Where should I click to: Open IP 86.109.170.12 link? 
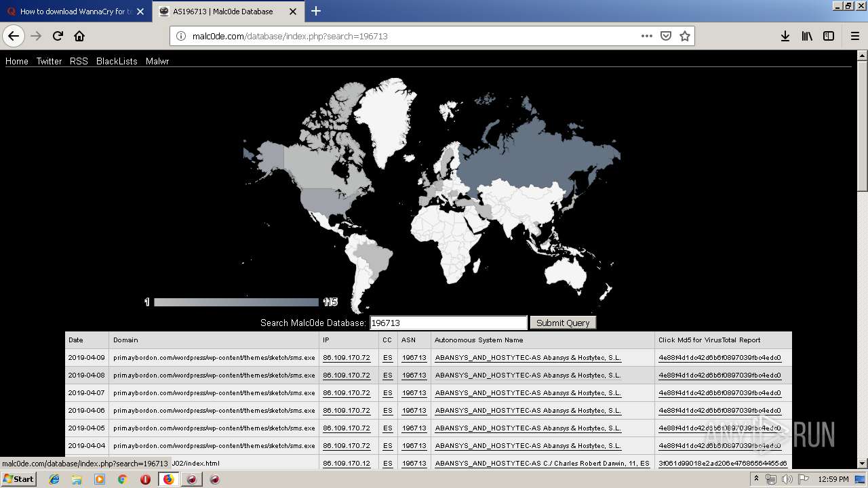[347, 464]
